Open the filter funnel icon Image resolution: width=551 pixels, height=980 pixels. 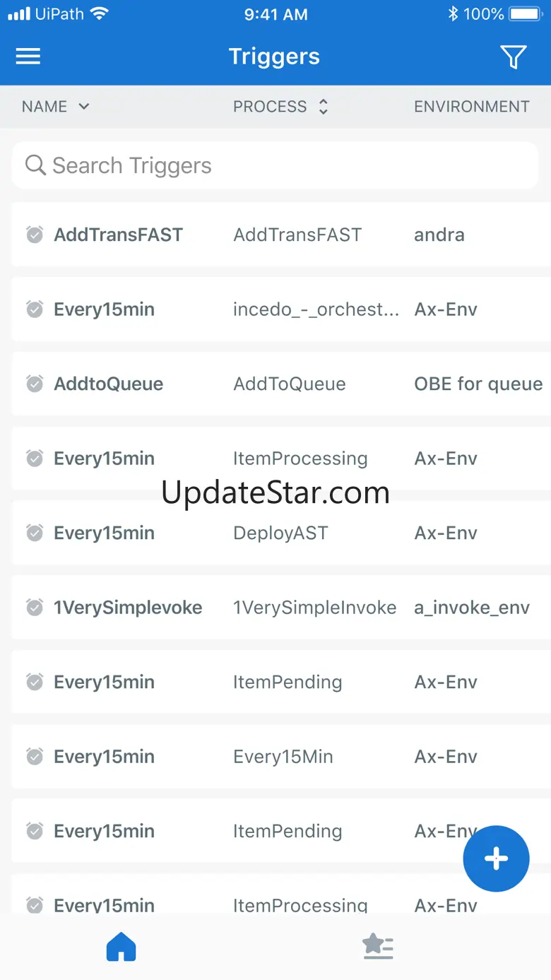pyautogui.click(x=514, y=57)
